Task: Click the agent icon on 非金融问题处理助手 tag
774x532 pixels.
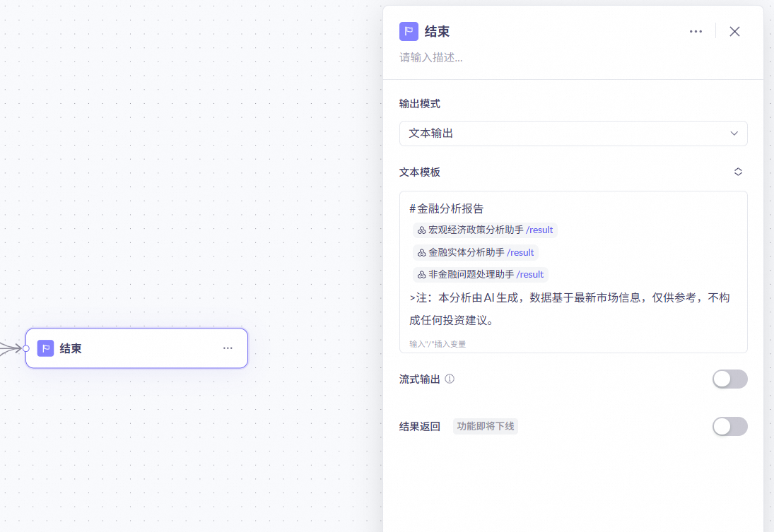Action: 421,275
